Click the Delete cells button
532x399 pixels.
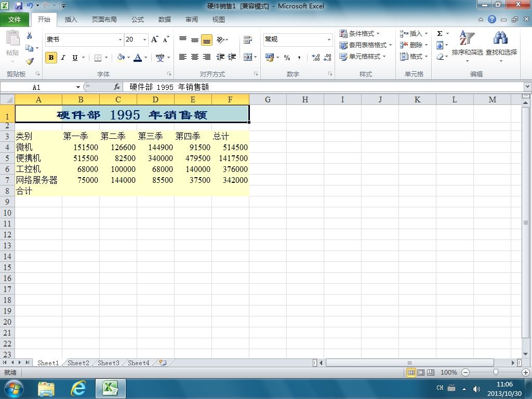[x=414, y=45]
